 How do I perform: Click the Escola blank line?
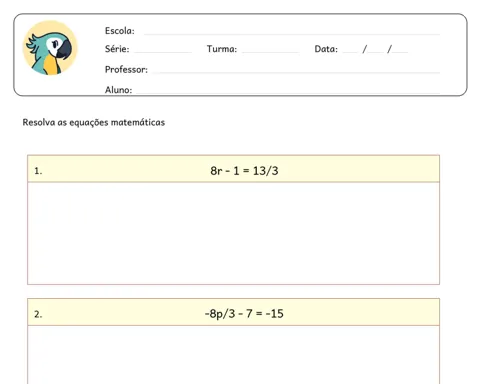(x=292, y=34)
